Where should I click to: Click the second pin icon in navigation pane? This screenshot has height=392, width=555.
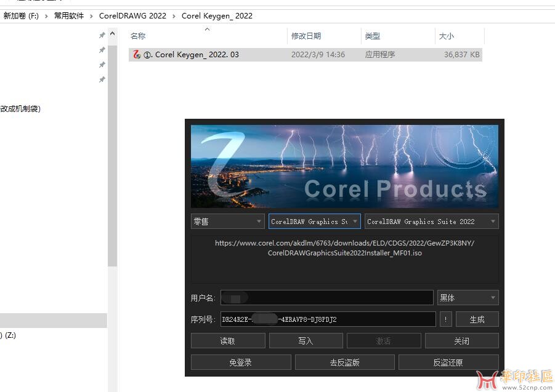click(x=102, y=50)
